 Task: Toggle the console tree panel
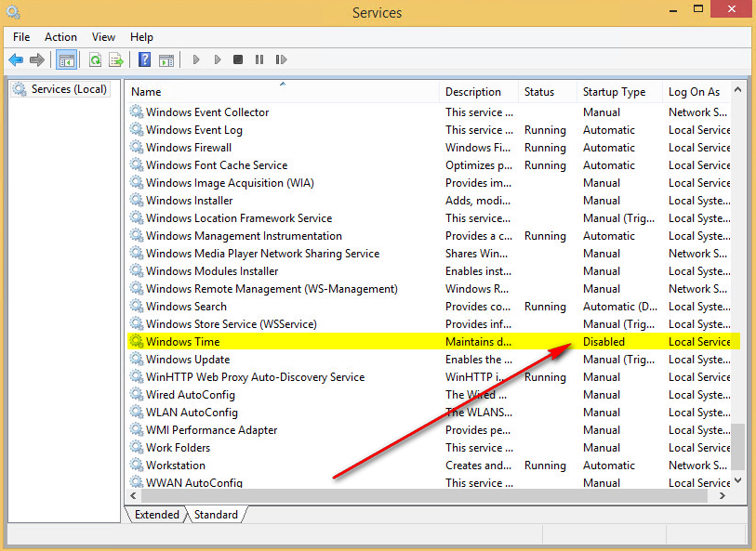coord(66,59)
